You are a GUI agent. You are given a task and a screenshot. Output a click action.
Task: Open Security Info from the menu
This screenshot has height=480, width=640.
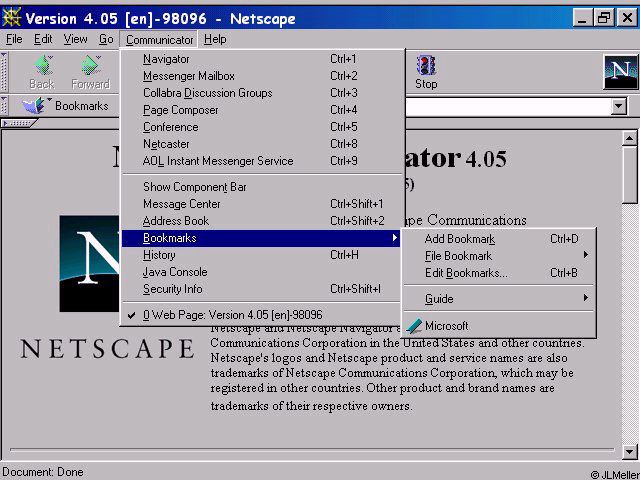tap(172, 289)
